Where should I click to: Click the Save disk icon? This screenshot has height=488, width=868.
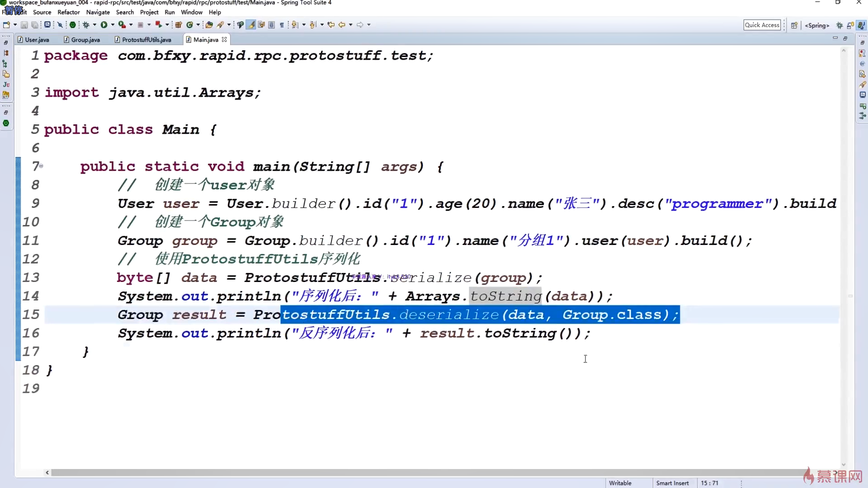pyautogui.click(x=24, y=25)
